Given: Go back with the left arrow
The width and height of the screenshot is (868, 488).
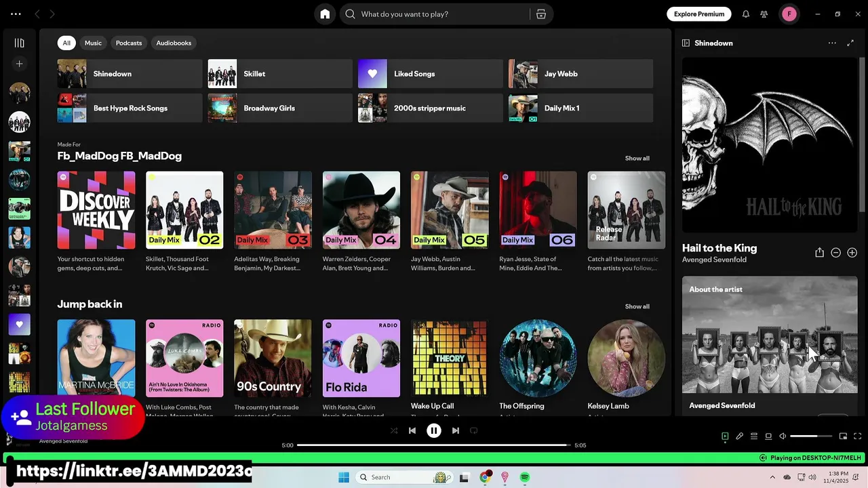Looking at the screenshot, I should click(x=37, y=14).
